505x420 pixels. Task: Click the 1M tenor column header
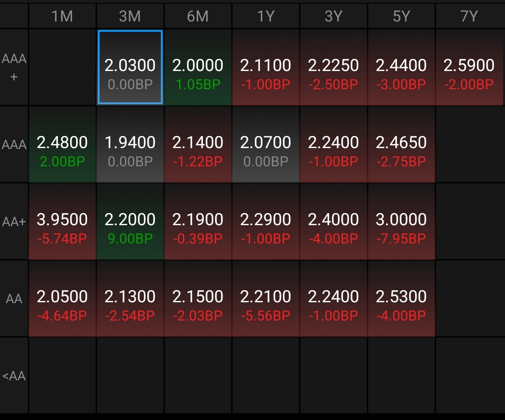coord(62,16)
